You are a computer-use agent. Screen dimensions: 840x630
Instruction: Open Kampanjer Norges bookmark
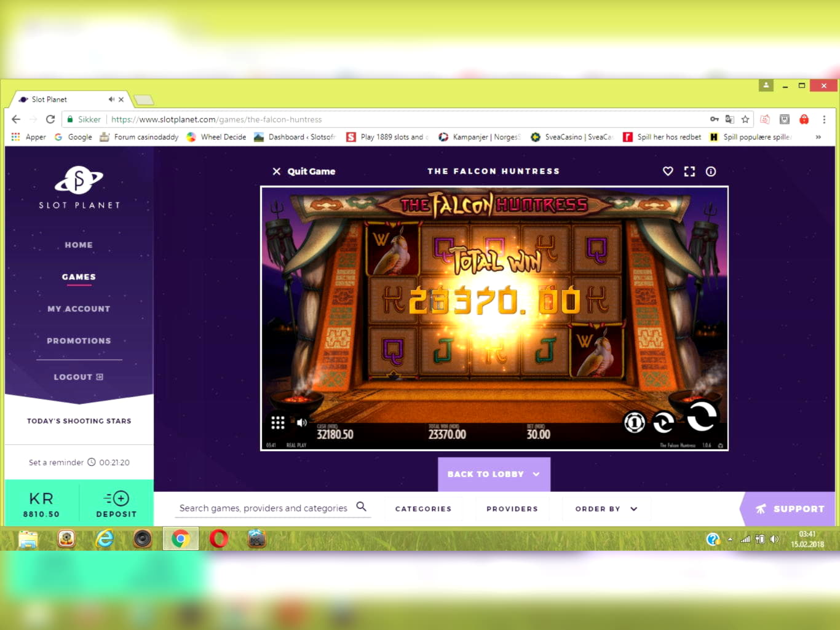click(x=480, y=137)
